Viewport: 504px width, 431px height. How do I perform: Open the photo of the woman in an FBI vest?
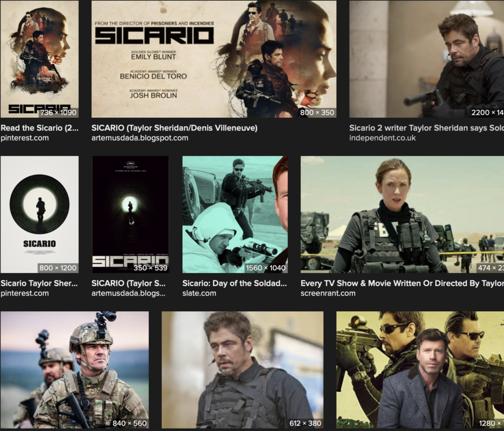tap(402, 215)
